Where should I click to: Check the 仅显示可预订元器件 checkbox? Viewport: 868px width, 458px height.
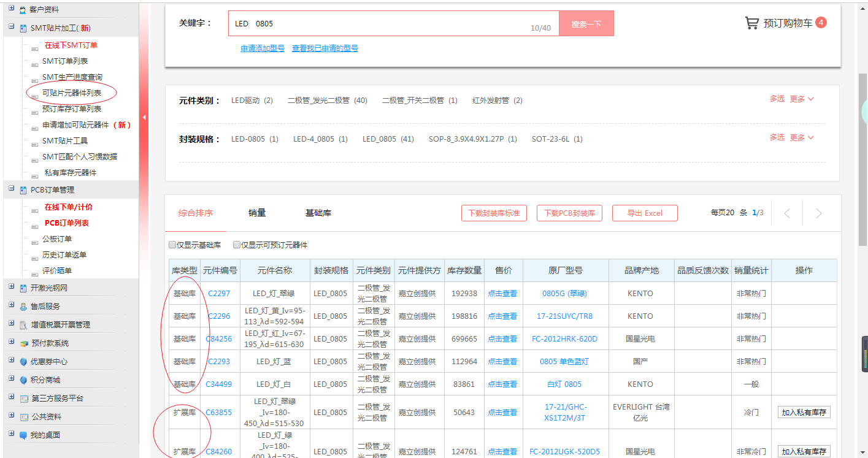(237, 245)
